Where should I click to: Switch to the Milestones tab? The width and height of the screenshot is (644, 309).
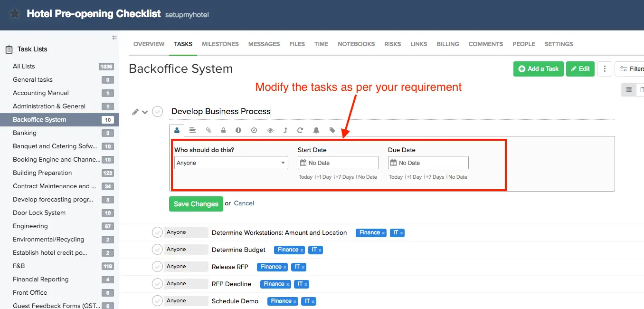click(x=220, y=44)
